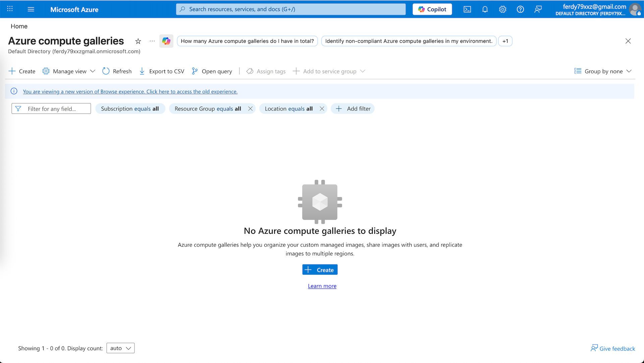Click the Refresh toolbar button

[117, 71]
